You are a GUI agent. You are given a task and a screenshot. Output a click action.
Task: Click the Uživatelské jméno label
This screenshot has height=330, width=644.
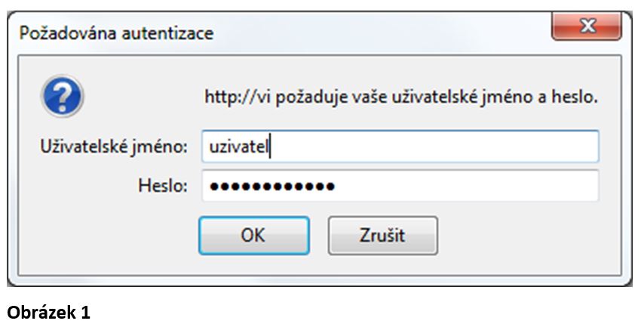(x=114, y=147)
